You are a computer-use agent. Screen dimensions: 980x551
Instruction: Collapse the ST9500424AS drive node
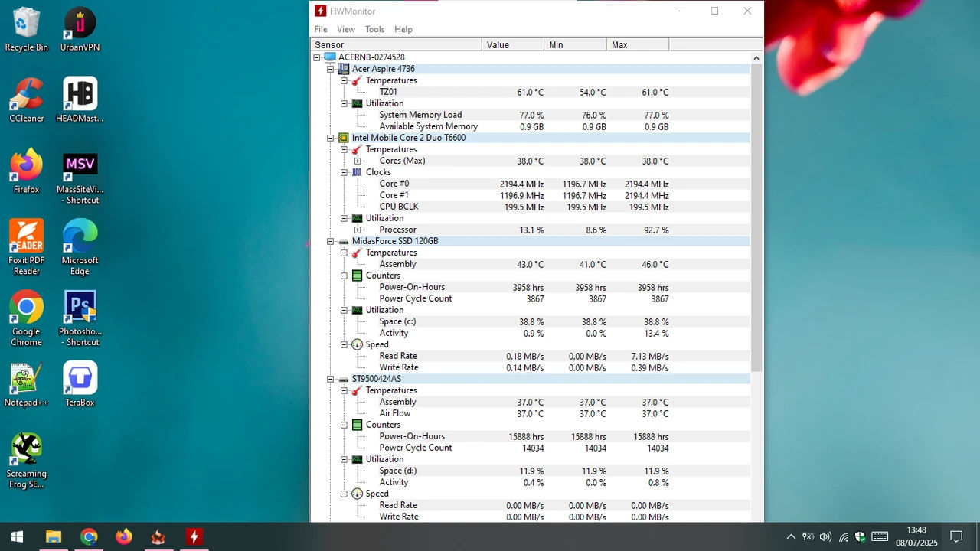(x=331, y=379)
